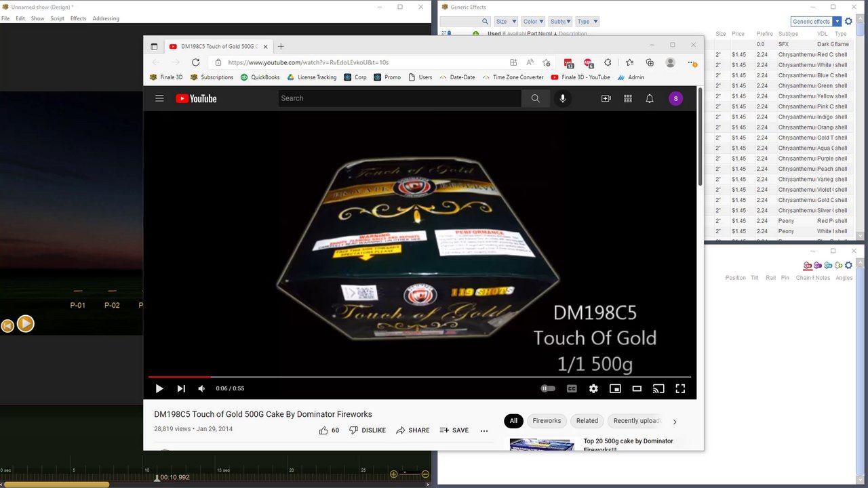
Task: Open Effects menu in Finale show window
Action: click(x=79, y=18)
